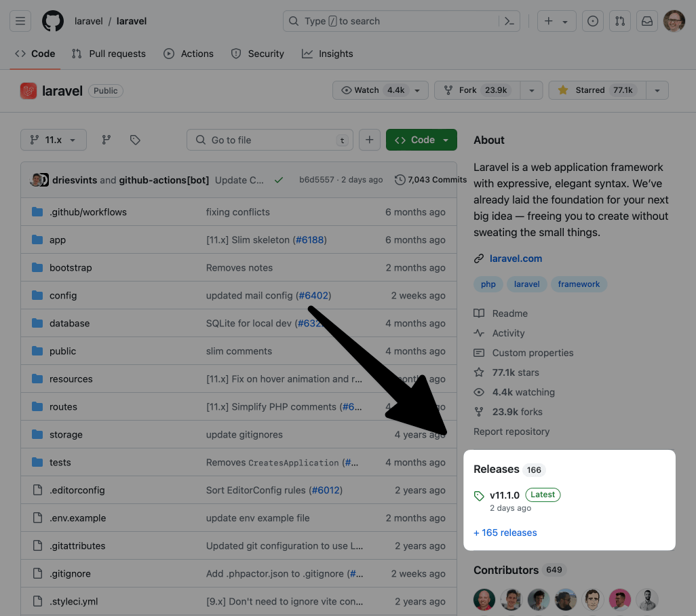Open the github-actions[bot] author link
The height and width of the screenshot is (616, 696).
[x=163, y=180]
